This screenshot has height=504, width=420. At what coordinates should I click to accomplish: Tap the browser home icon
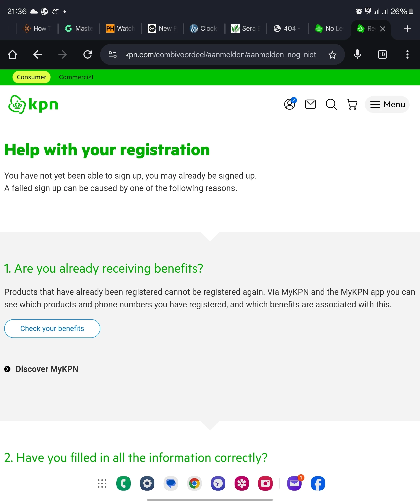click(x=13, y=54)
